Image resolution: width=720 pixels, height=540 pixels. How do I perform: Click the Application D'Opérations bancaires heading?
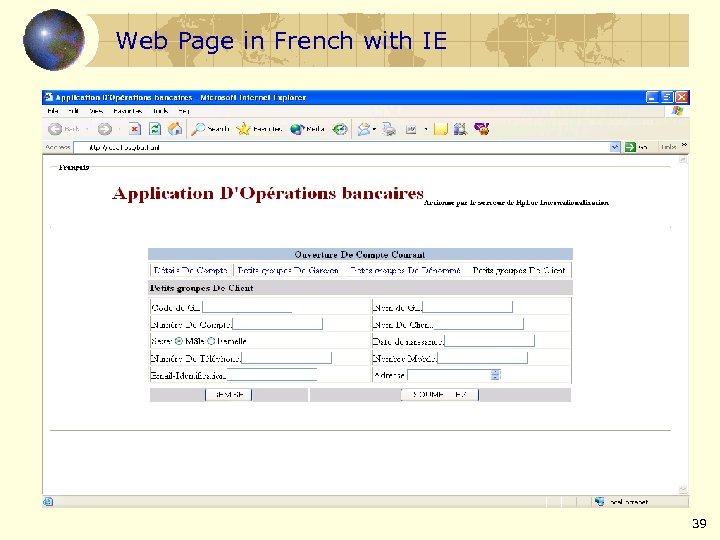click(x=268, y=193)
